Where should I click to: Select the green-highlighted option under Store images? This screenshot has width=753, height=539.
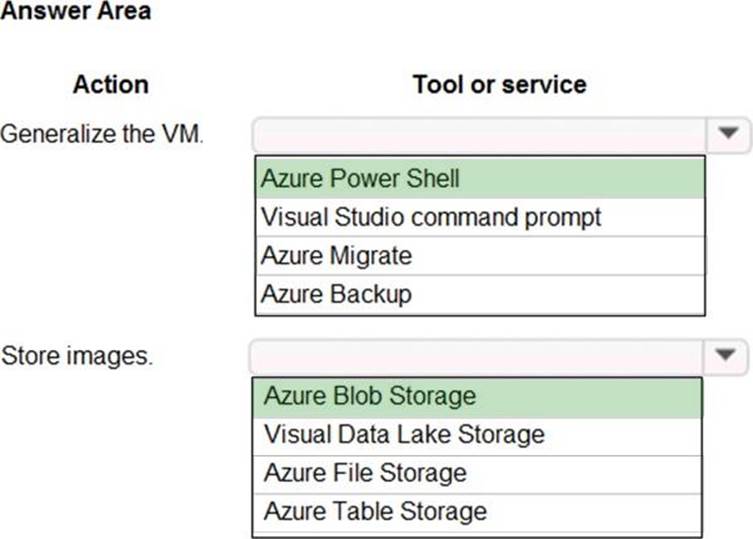[478, 397]
